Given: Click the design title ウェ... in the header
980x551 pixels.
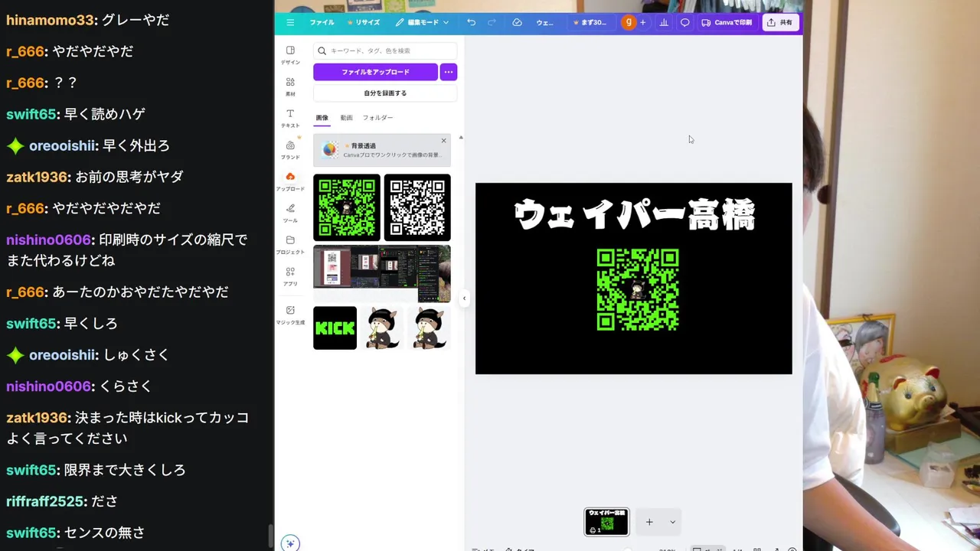Looking at the screenshot, I should coord(544,22).
